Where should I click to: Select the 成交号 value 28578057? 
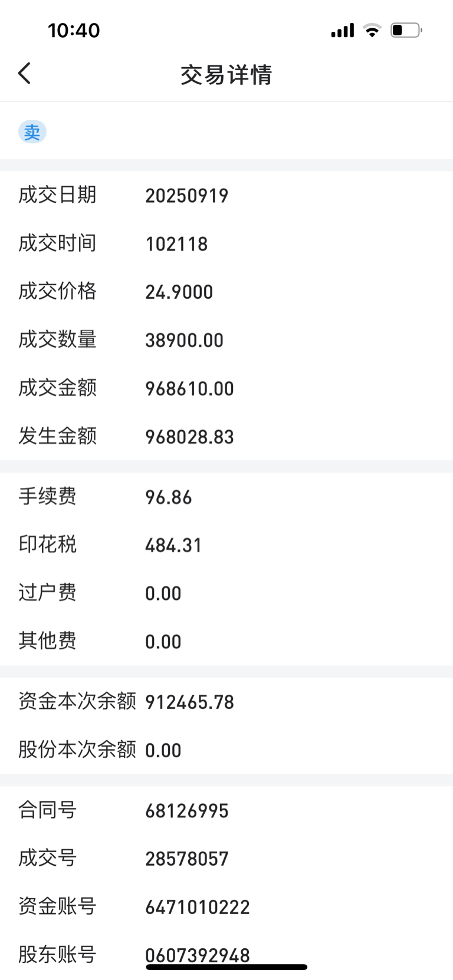coord(187,859)
